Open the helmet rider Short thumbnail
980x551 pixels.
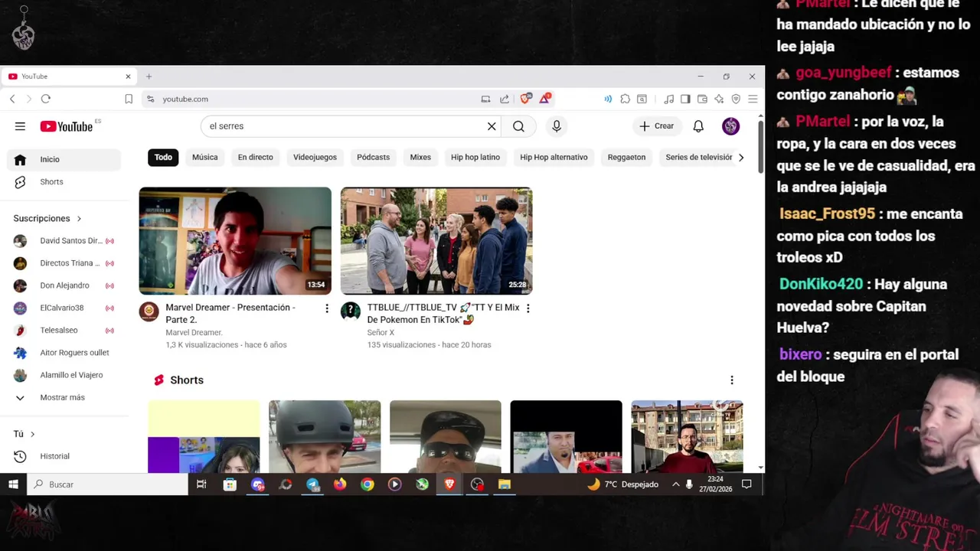[325, 436]
